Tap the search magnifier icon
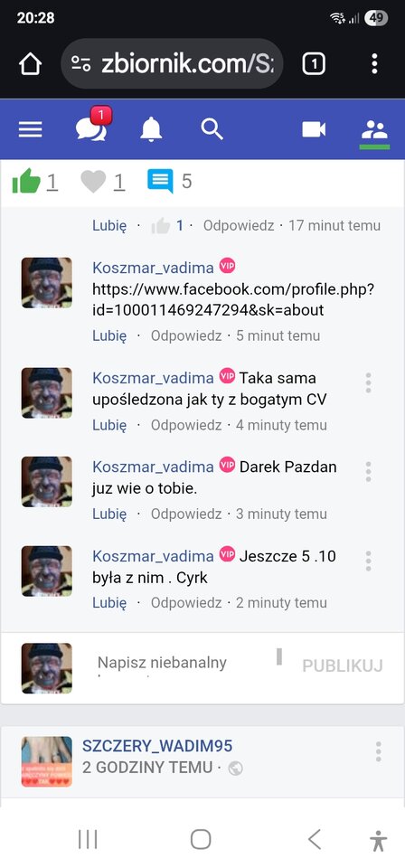The width and height of the screenshot is (405, 868). coord(212,129)
